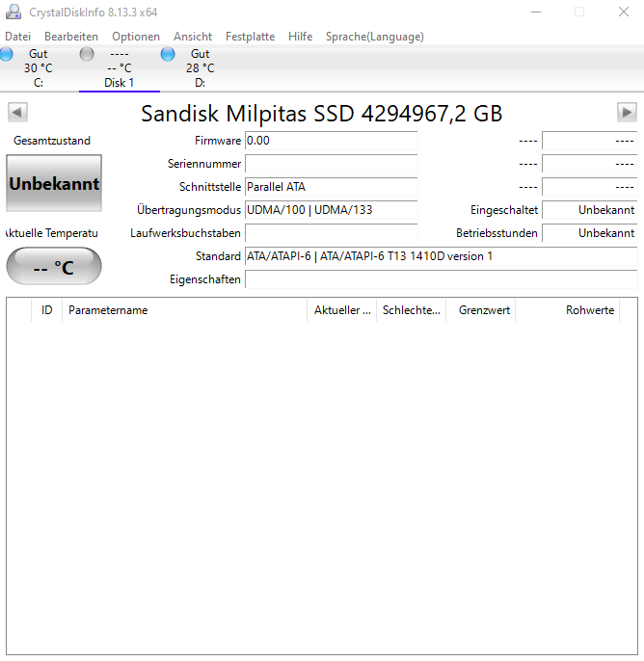Select the gray Disk 1 status orb
This screenshot has width=644, height=661.
pyautogui.click(x=87, y=54)
